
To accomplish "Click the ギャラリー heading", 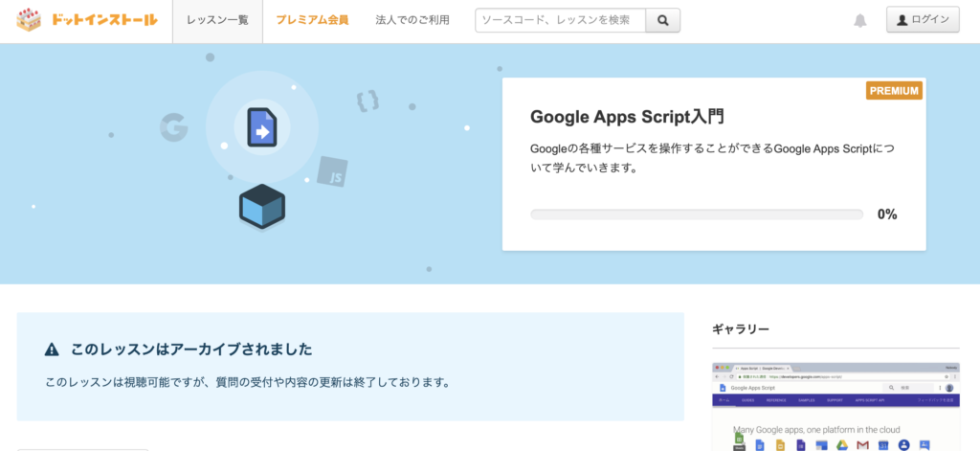I will pos(741,329).
